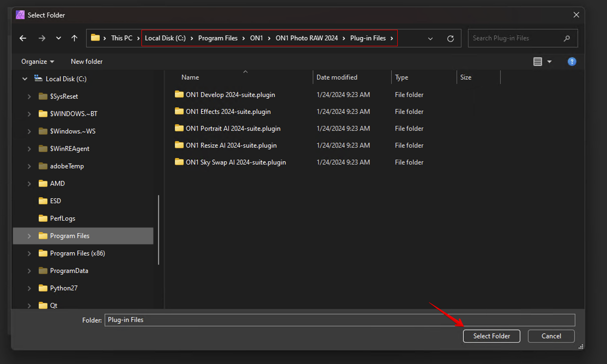Screen dimensions: 607x364
Task: Select ON1 Resize AI 2024-suite.plugin folder
Action: point(231,145)
